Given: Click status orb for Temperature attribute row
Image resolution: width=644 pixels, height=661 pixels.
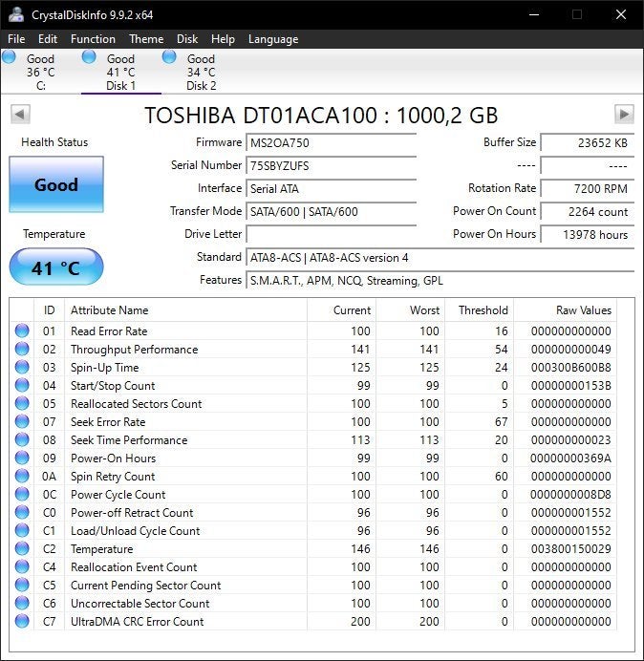Looking at the screenshot, I should pyautogui.click(x=22, y=548).
